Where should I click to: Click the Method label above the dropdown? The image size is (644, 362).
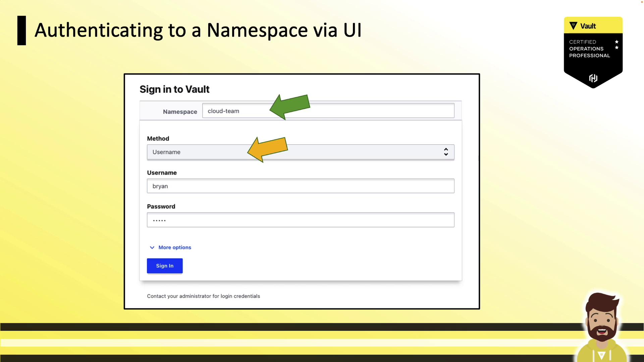click(x=158, y=138)
